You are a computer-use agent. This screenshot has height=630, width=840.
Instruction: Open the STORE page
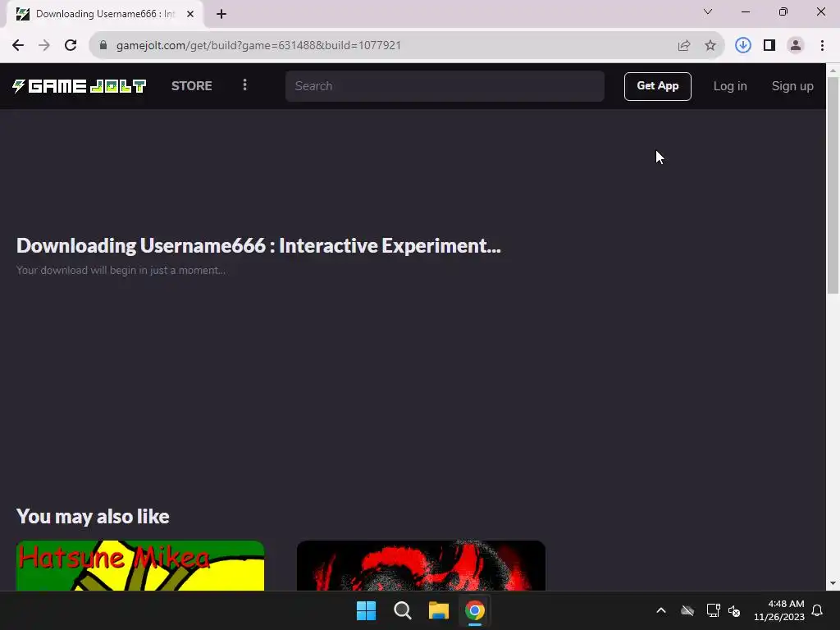click(x=191, y=85)
